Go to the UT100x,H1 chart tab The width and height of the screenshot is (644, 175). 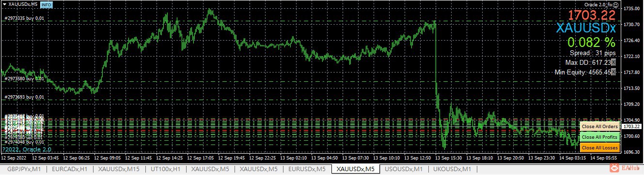pos(166,169)
